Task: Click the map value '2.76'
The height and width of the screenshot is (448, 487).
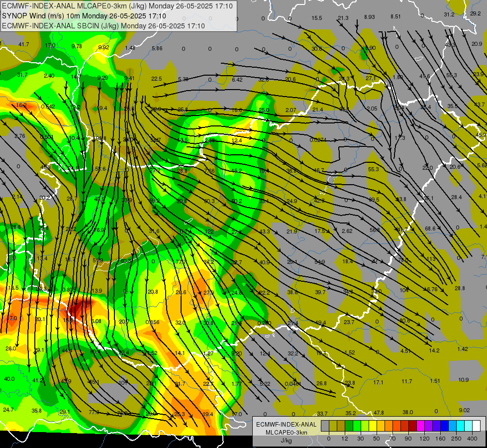Action: click(x=20, y=136)
